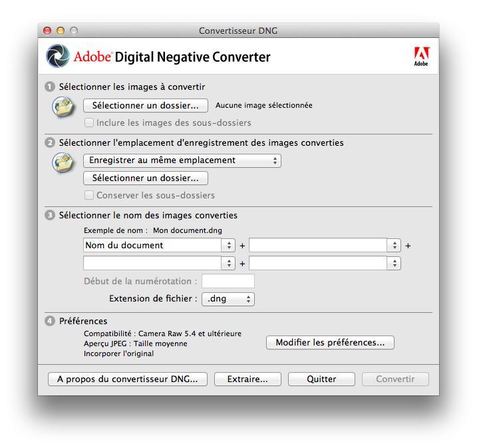The width and height of the screenshot is (477, 448).
Task: Click the Aucune image sélectionnée status text
Action: (264, 105)
